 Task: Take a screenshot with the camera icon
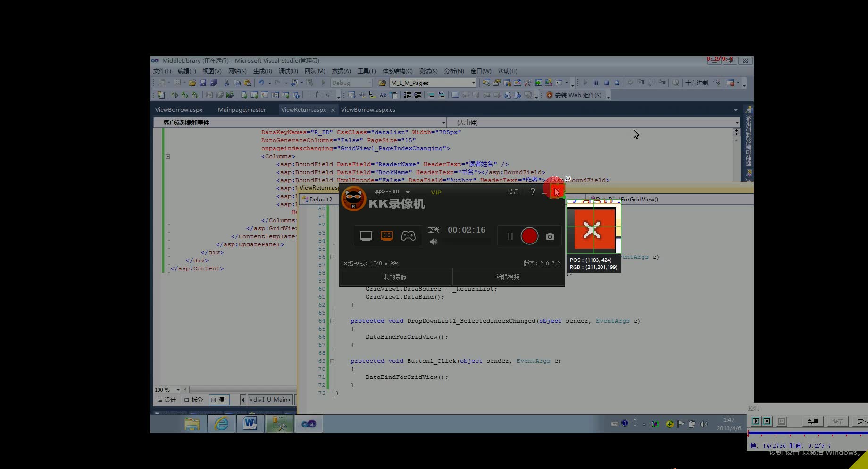550,236
